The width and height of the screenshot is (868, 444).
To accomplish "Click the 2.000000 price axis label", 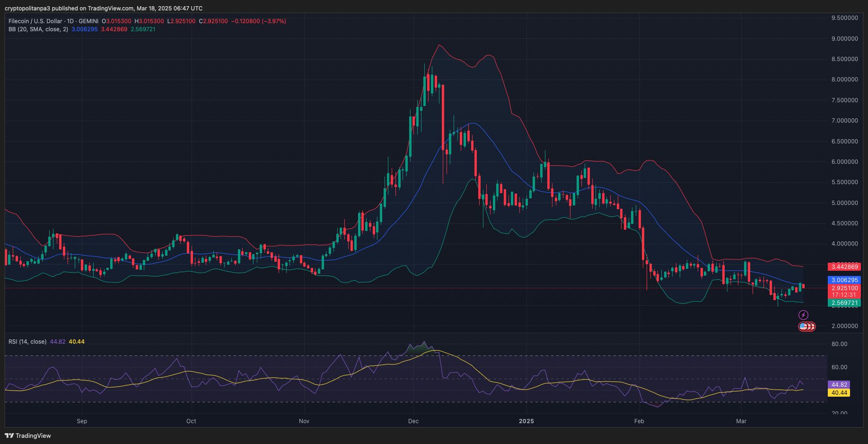I will (845, 326).
